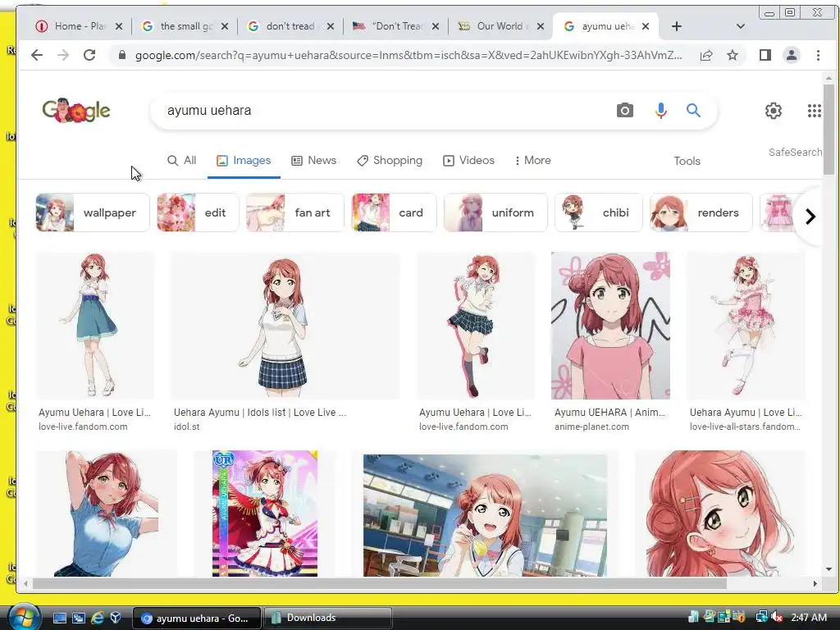Open Google quick settings gear
This screenshot has height=630, width=840.
(773, 111)
